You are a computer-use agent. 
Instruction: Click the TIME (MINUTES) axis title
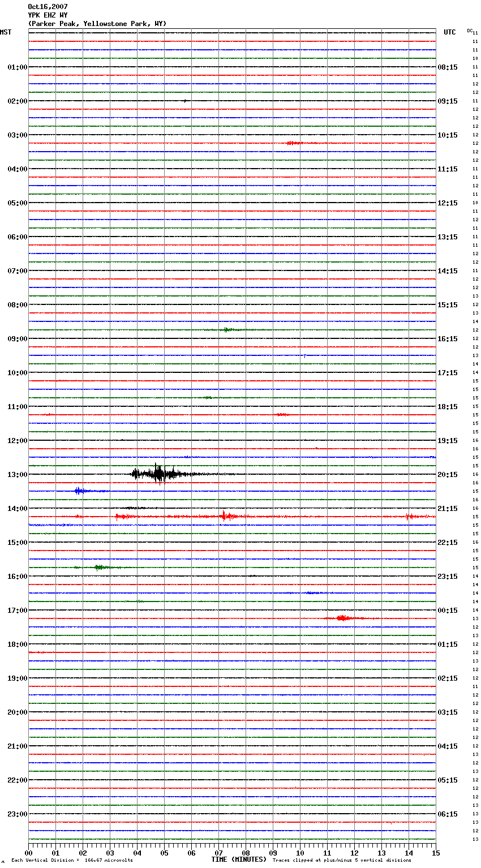(239, 860)
